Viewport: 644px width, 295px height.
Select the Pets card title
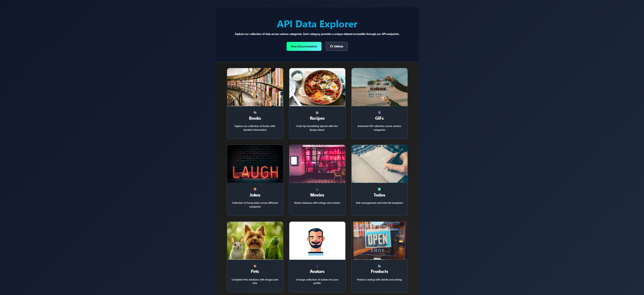(x=255, y=271)
